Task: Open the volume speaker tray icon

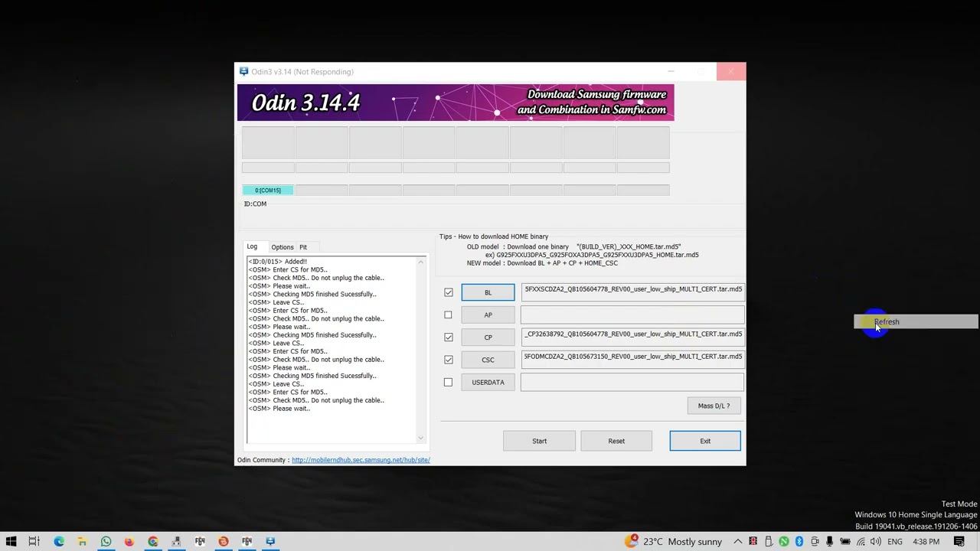Action: click(876, 541)
